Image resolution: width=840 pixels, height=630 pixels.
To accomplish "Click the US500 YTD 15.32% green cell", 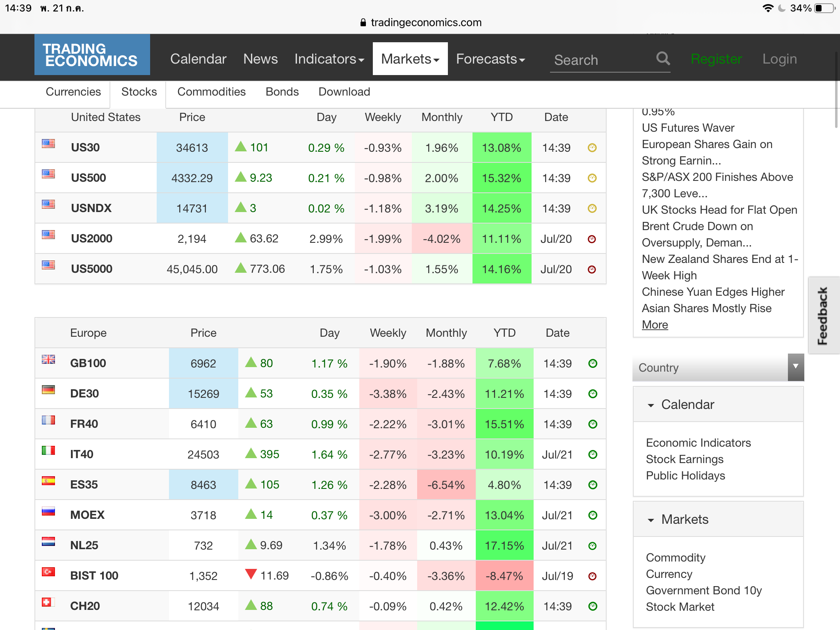I will point(501,178).
